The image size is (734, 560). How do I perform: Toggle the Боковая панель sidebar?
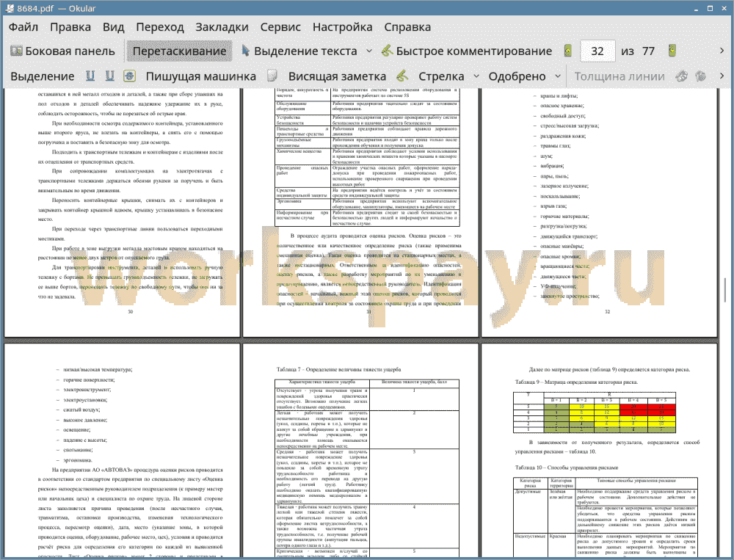(x=62, y=51)
